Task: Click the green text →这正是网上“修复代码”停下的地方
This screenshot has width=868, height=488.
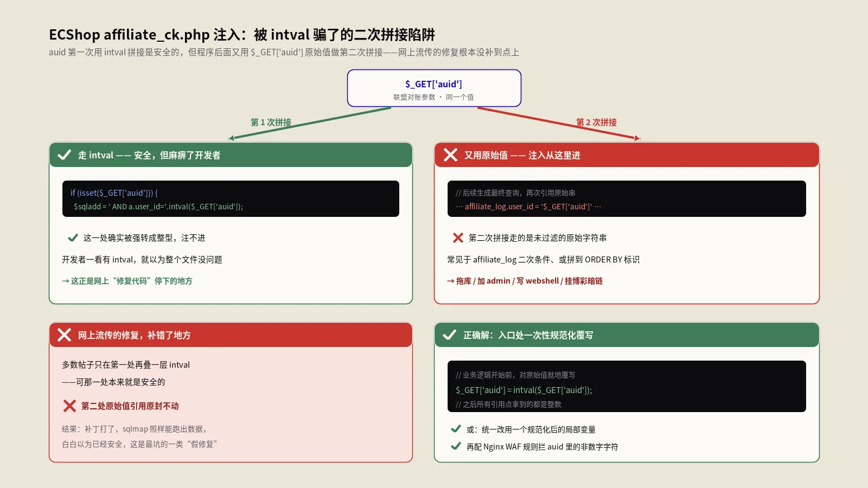Action: [x=127, y=281]
